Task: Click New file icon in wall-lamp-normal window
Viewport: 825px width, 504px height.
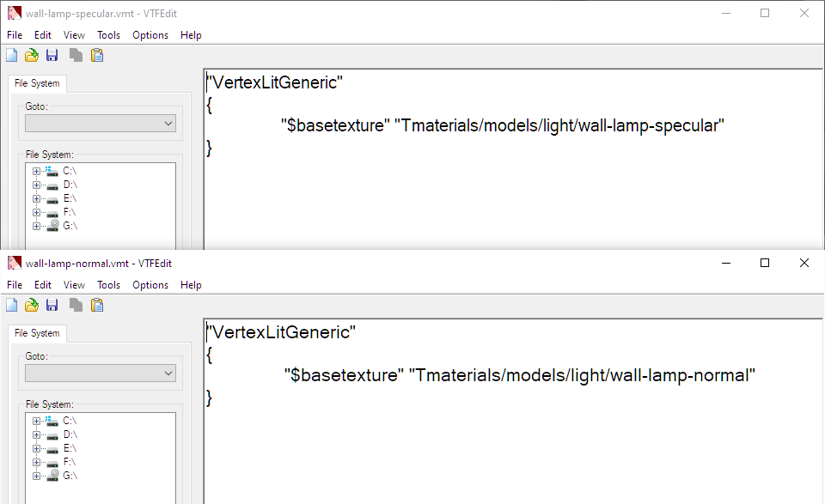Action: click(11, 305)
